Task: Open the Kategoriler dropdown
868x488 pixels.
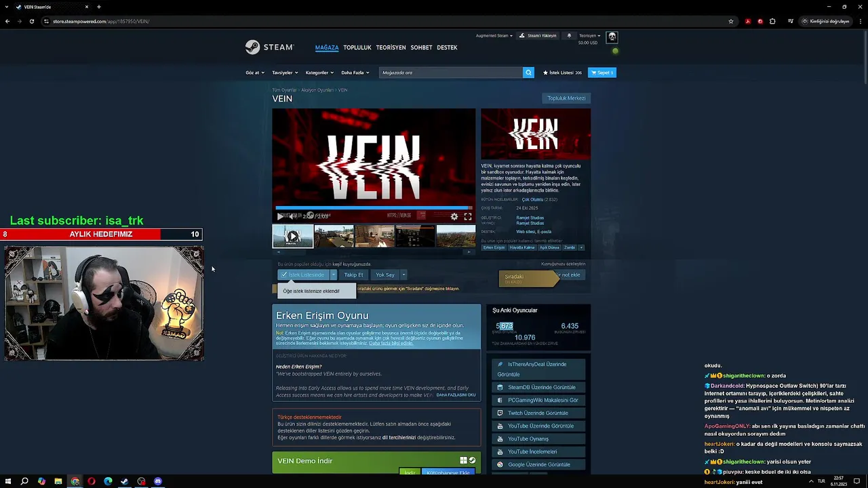Action: tap(319, 73)
